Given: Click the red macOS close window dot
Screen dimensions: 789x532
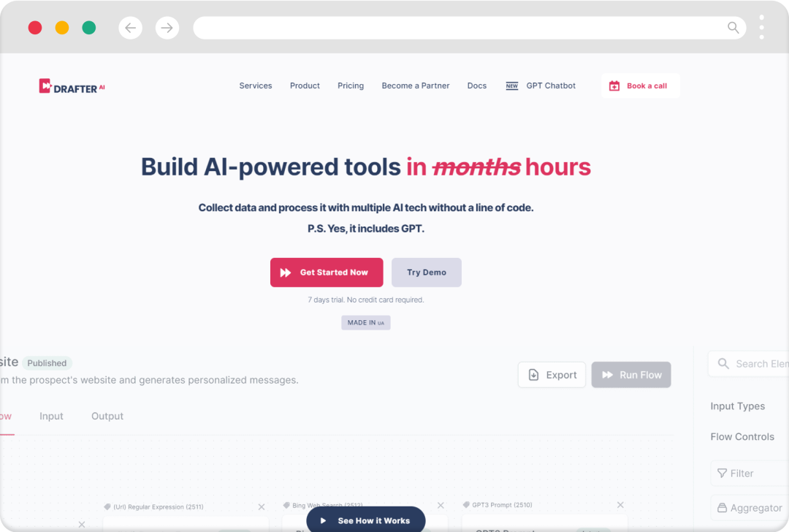Looking at the screenshot, I should click(35, 28).
